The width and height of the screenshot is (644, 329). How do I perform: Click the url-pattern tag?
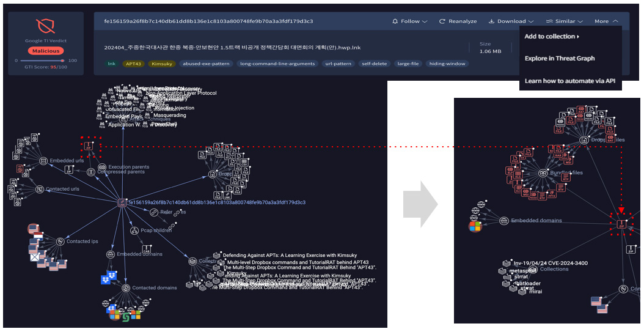click(338, 64)
